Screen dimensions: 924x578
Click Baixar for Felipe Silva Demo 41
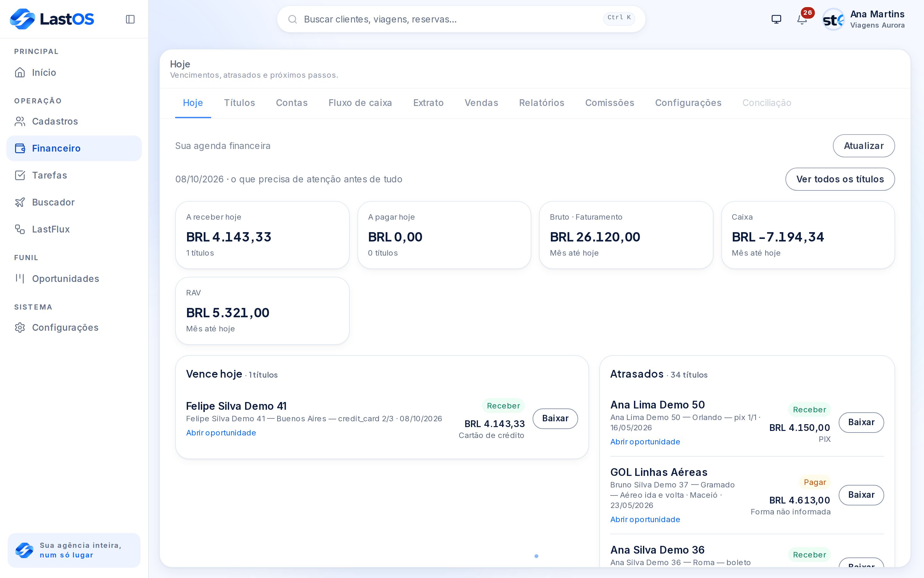555,418
